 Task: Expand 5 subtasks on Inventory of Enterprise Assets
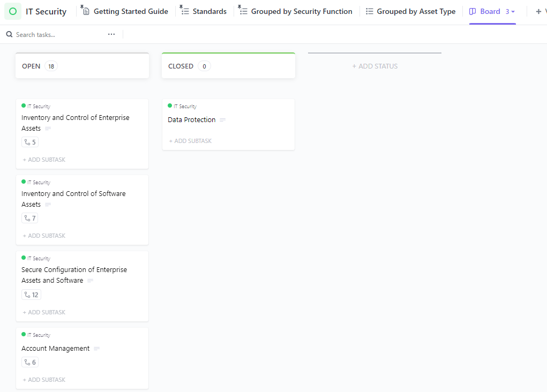(x=30, y=142)
